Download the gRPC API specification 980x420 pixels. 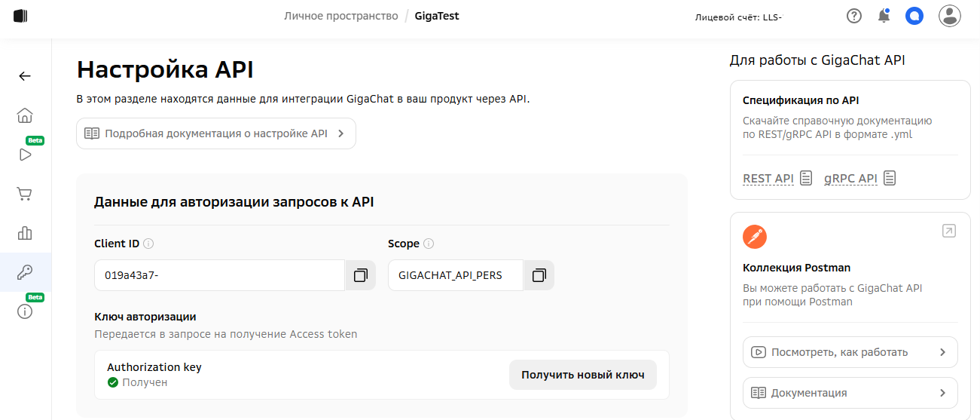coord(850,179)
